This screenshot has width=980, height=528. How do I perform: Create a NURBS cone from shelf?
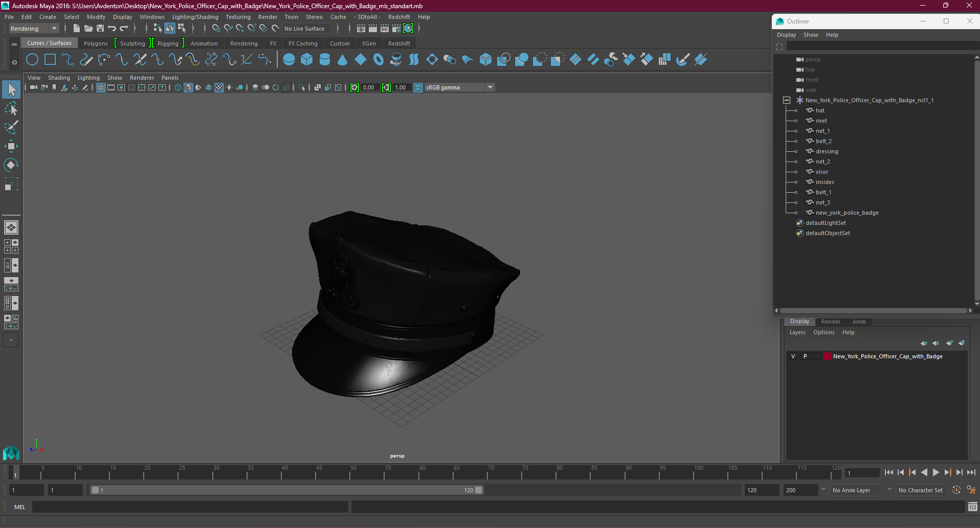pos(343,60)
